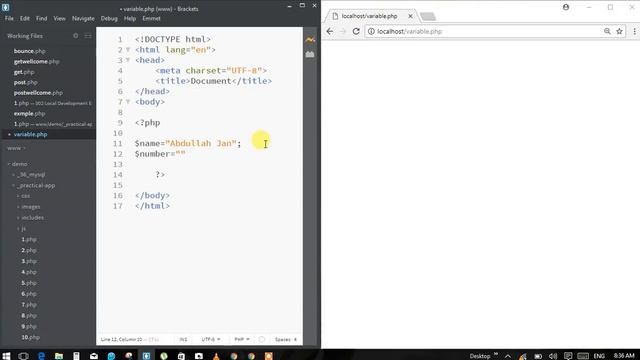Open View menu

pos(60,18)
